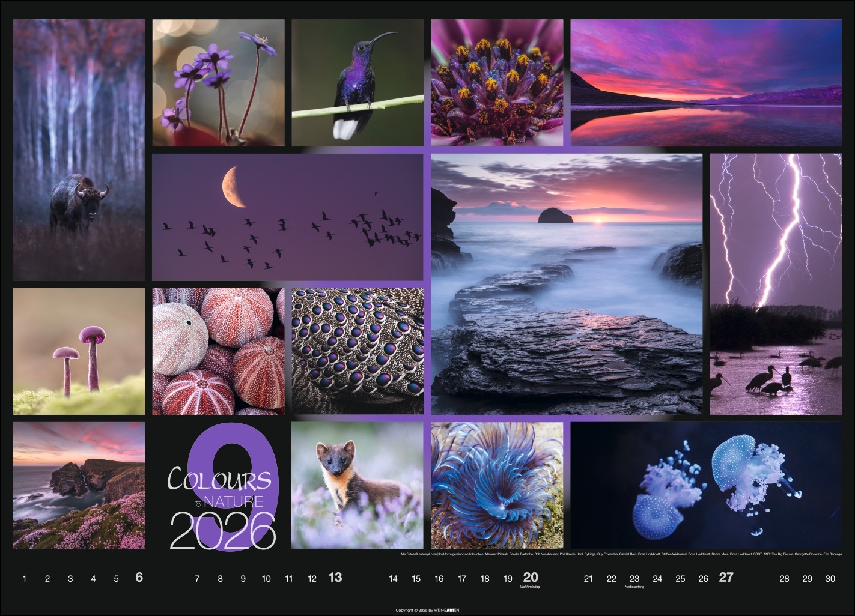This screenshot has width=855, height=616.
Task: Select the cliff with pink flowers photo
Action: 79,485
